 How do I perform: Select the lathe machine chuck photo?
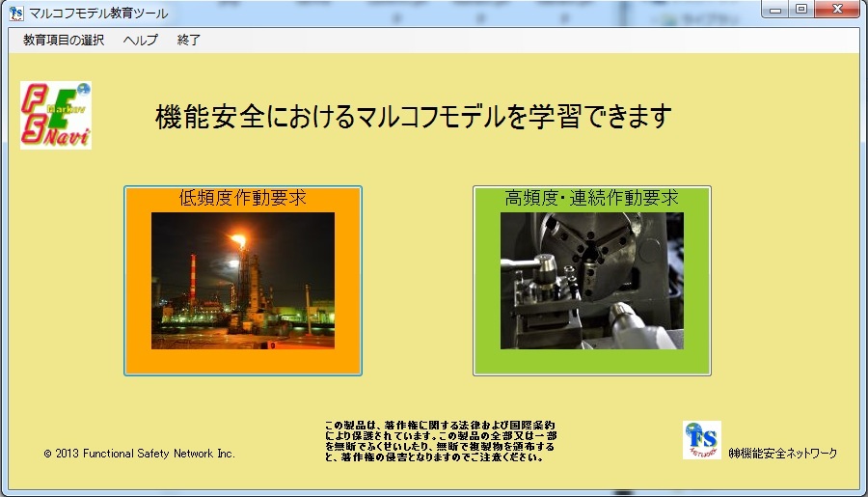(592, 281)
